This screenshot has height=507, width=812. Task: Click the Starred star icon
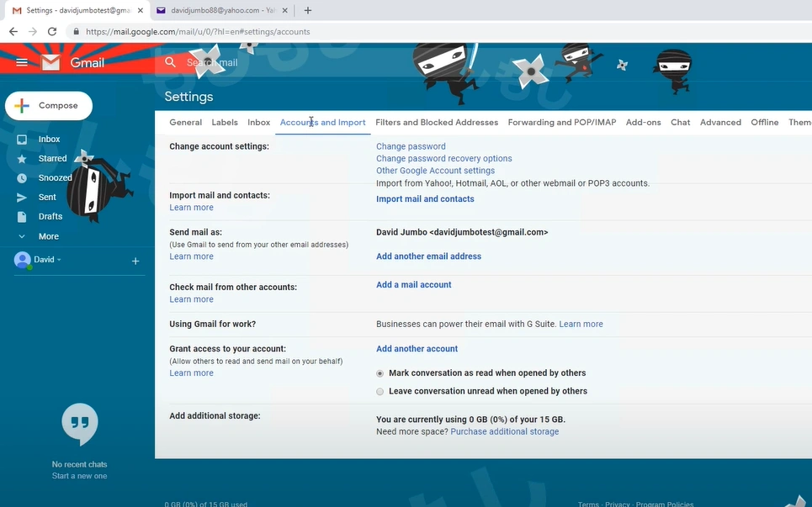pos(22,159)
